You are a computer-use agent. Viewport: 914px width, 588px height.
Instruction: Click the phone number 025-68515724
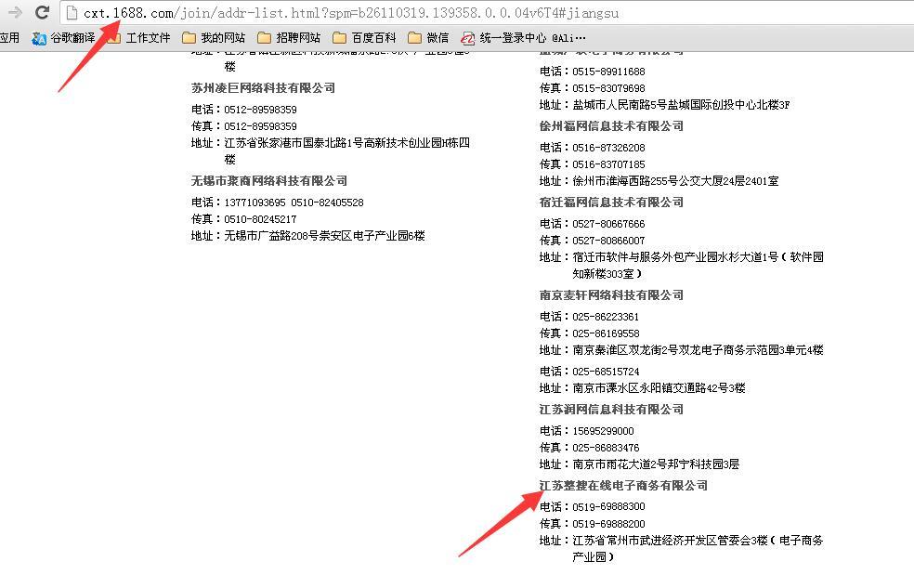tap(606, 372)
